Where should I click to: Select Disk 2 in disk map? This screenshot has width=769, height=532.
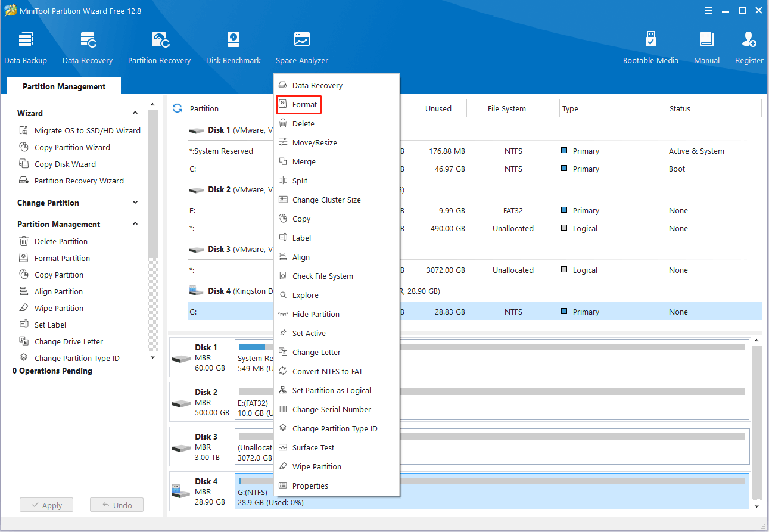pos(201,402)
